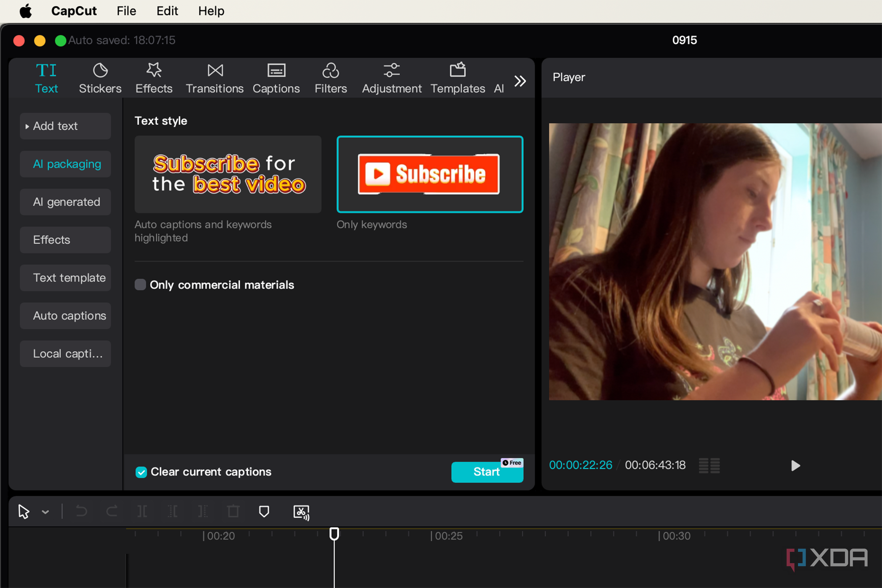Select AI packaging in the sidebar
Screen dimensions: 882x588
(65, 164)
